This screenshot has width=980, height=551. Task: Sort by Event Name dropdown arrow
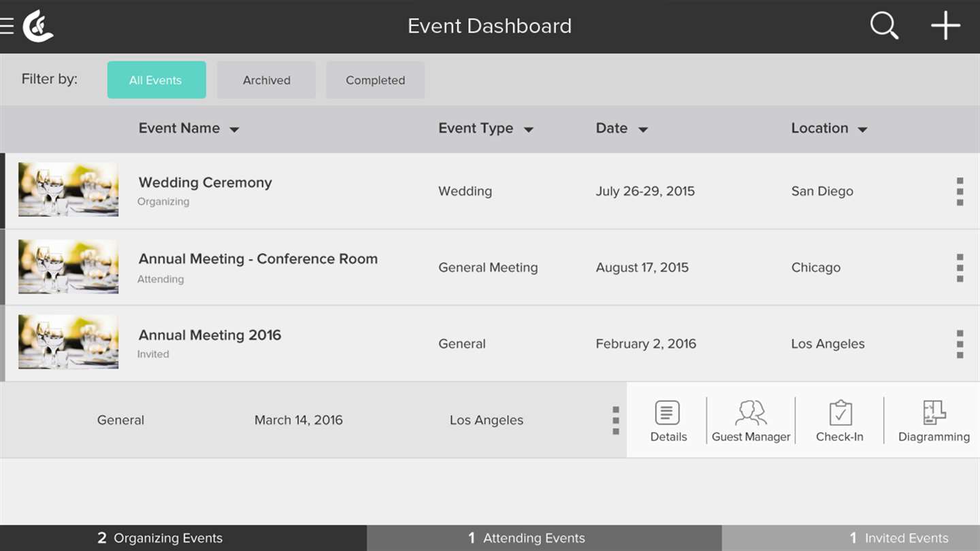coord(234,130)
